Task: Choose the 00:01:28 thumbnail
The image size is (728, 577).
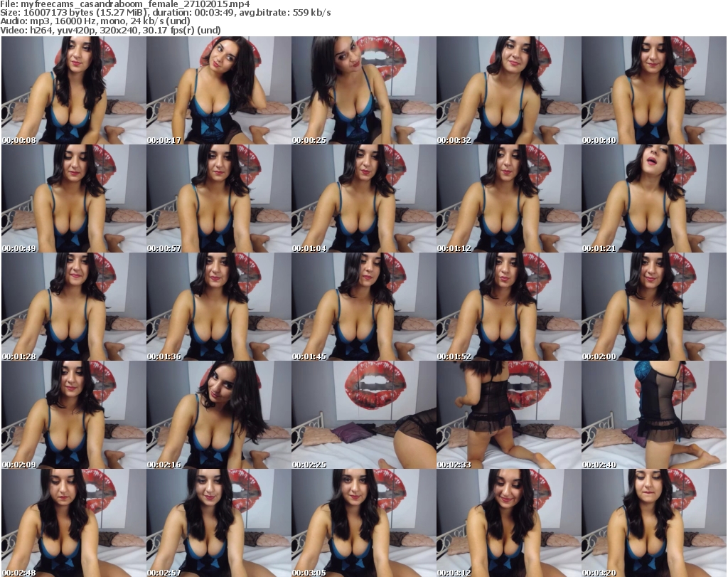Action: (74, 307)
